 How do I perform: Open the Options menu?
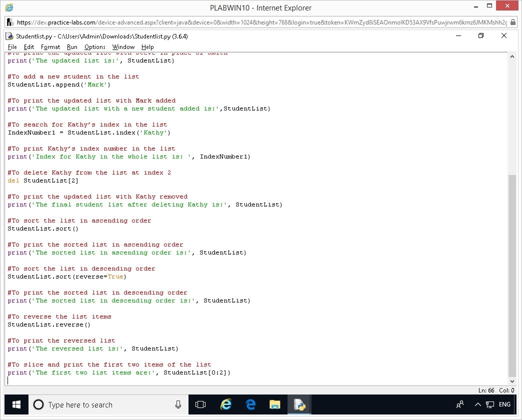click(95, 47)
